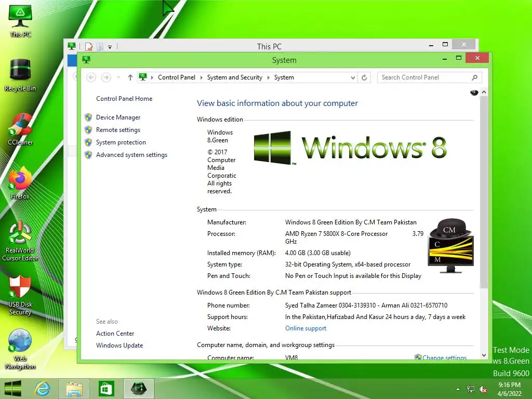
Task: Open the address bar history dropdown
Action: tap(353, 77)
